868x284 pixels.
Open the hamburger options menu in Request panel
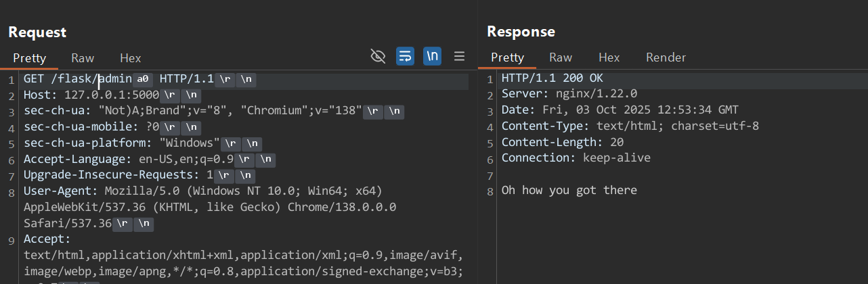[x=459, y=56]
